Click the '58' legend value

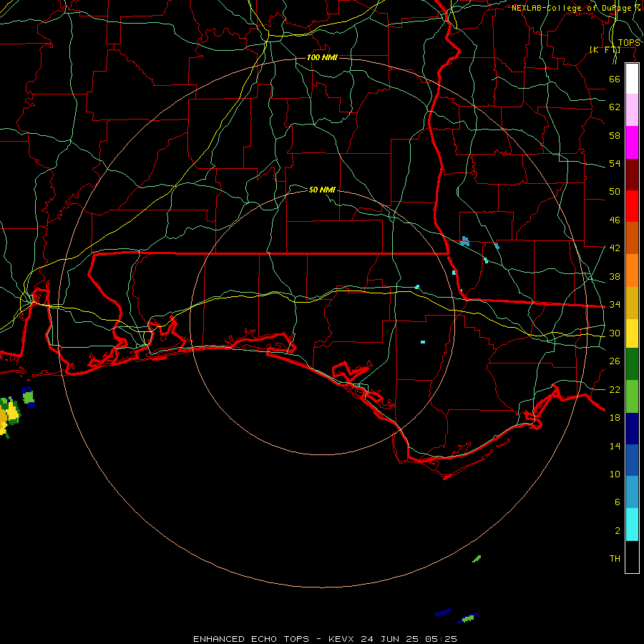615,135
